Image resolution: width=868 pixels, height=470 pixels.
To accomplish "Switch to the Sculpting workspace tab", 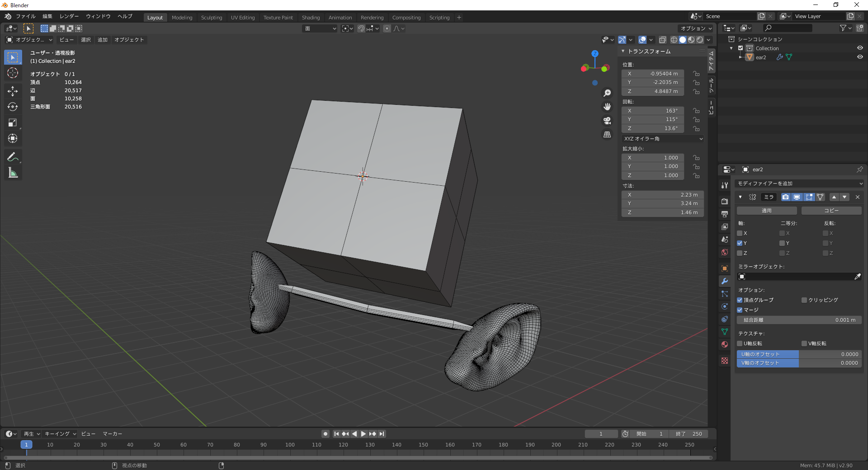I will point(212,18).
